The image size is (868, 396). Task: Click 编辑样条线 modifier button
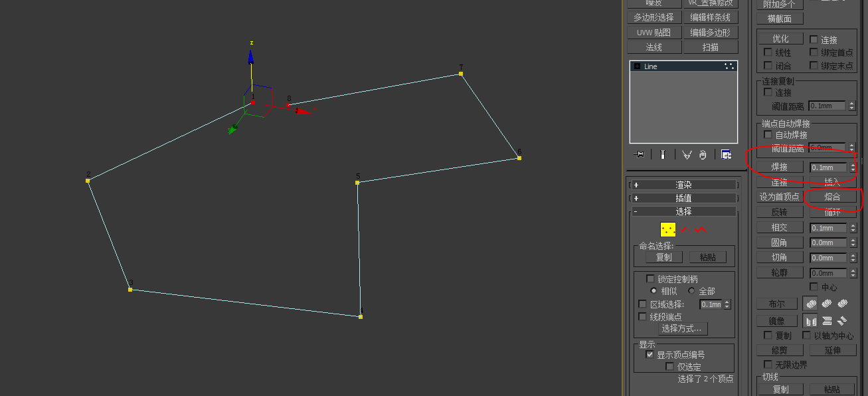710,17
